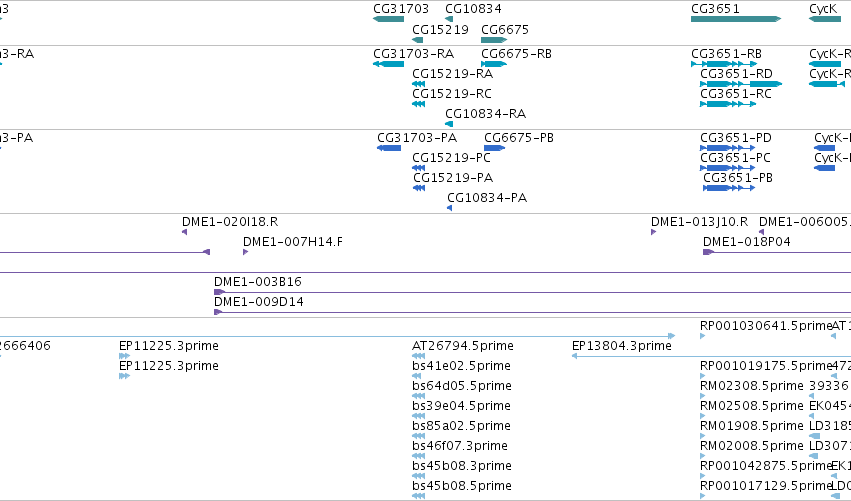Select the CycK gene feature
This screenshot has height=501, width=851.
(x=825, y=19)
